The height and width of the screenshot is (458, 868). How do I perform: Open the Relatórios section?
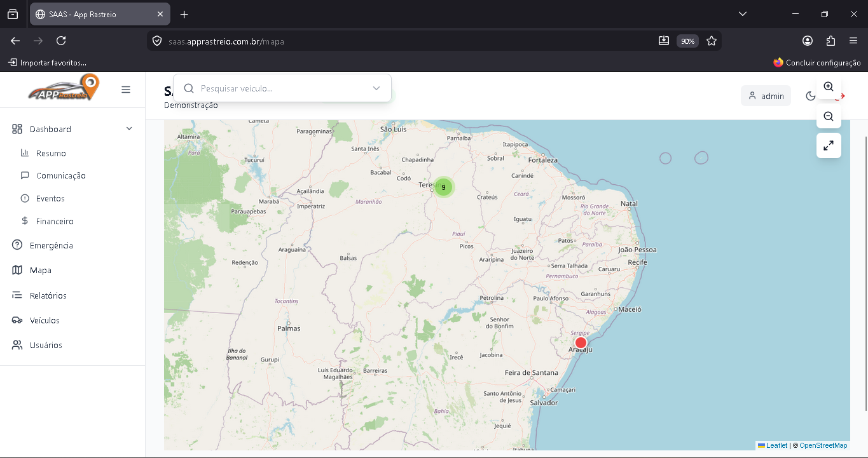[48, 296]
